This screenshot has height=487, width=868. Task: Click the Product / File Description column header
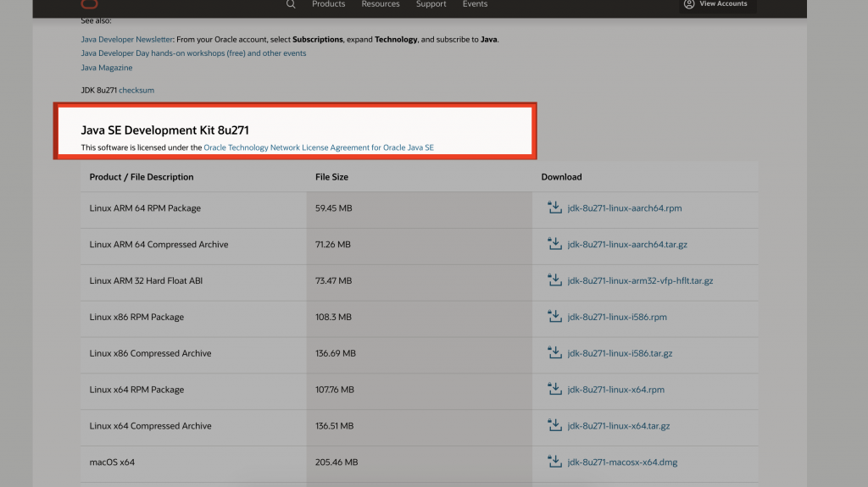pyautogui.click(x=142, y=177)
